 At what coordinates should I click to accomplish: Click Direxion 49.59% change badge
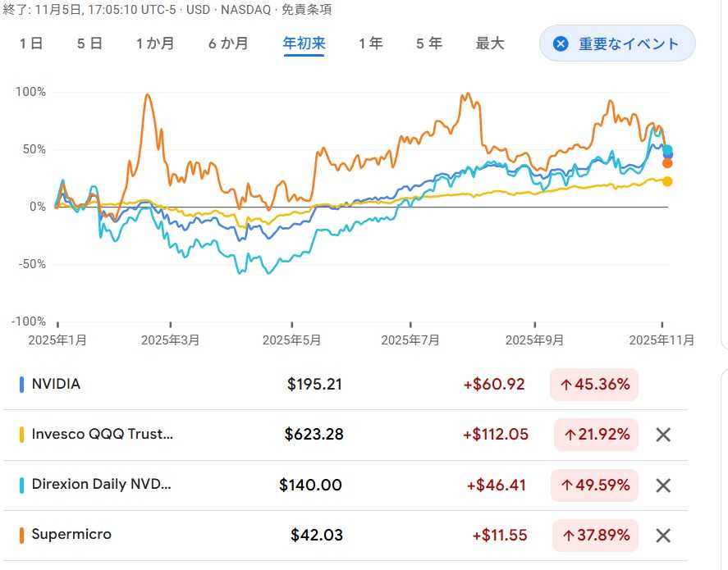[x=594, y=486]
